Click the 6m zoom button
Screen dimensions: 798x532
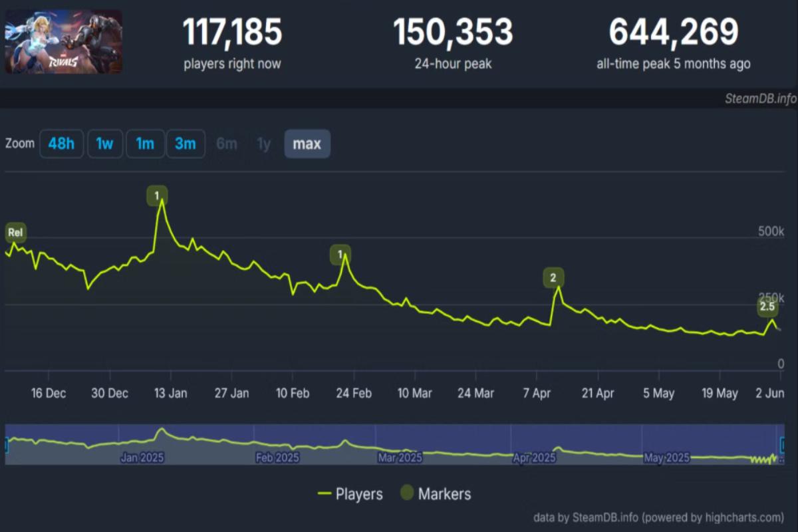[226, 144]
